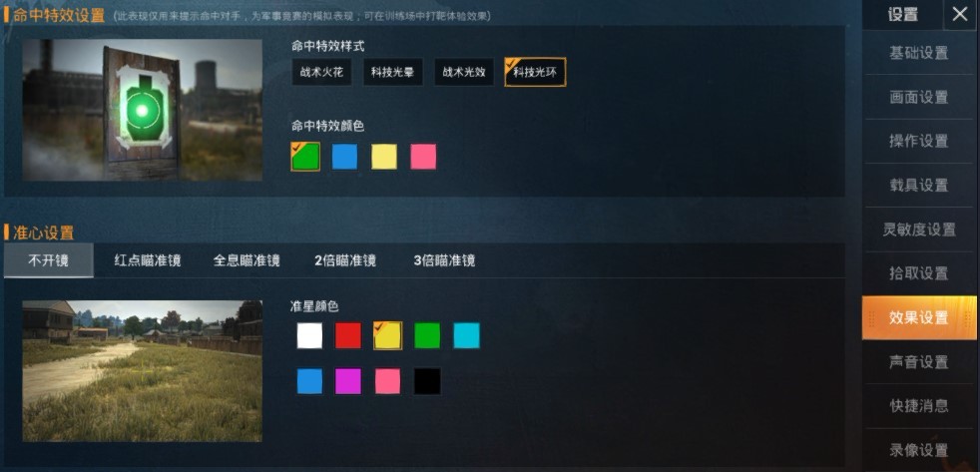Viewport: 980px width, 472px height.
Task: Open the 2倍瞄准镜 tab
Action: click(345, 260)
